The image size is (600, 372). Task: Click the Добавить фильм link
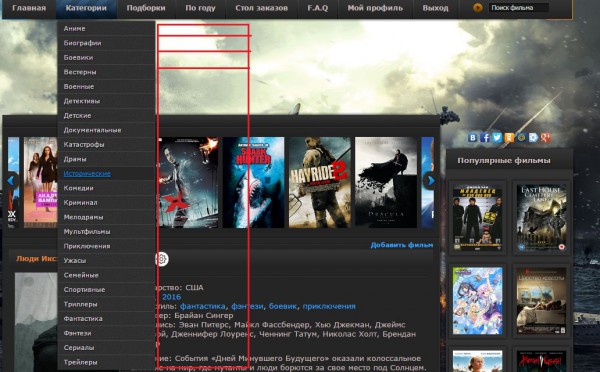point(402,245)
